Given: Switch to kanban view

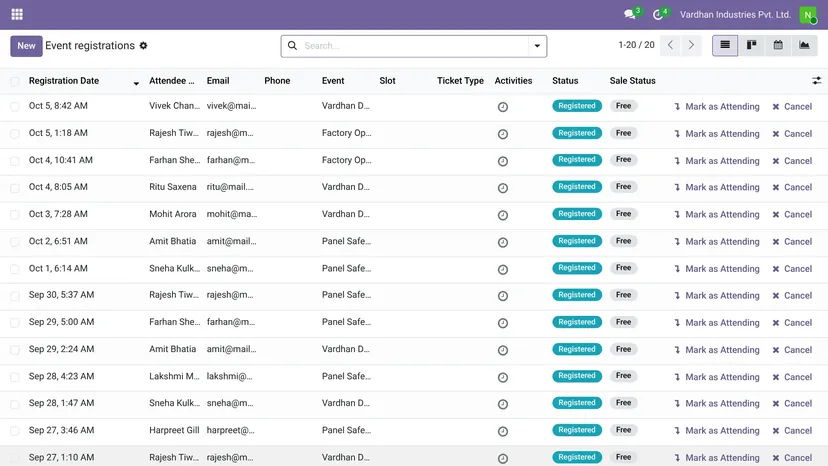Looking at the screenshot, I should click(751, 45).
